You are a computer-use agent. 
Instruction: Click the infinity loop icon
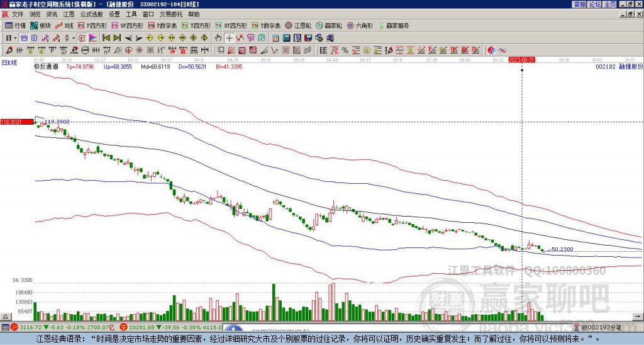click(x=502, y=50)
